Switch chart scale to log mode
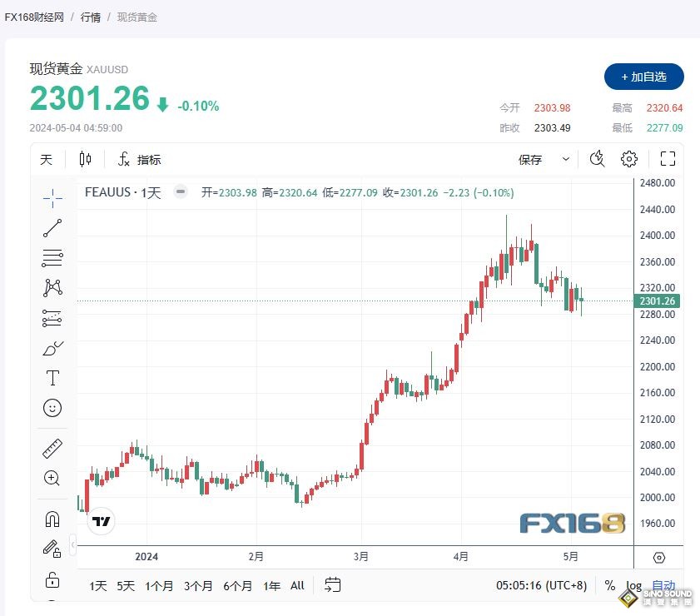700x616 pixels. 634,586
